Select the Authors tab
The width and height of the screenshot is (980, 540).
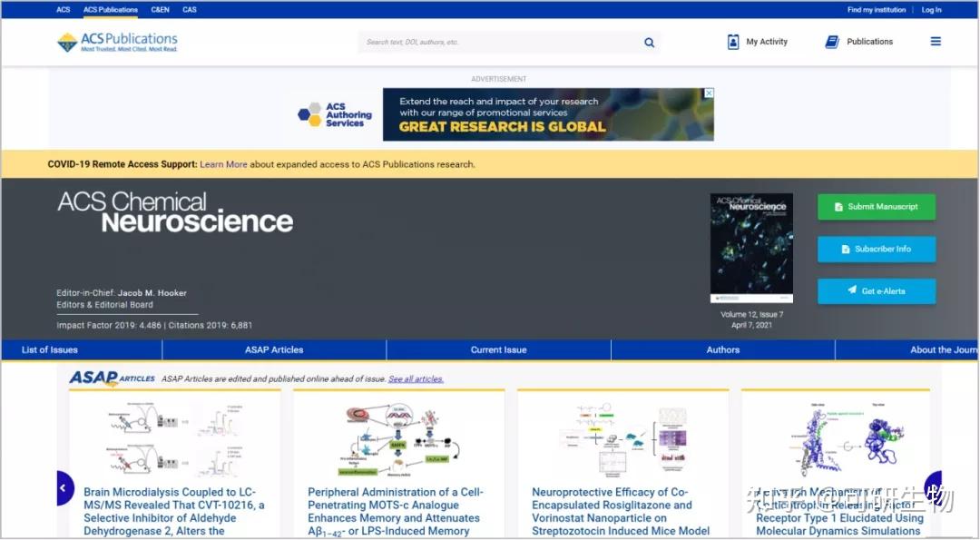[x=722, y=349]
